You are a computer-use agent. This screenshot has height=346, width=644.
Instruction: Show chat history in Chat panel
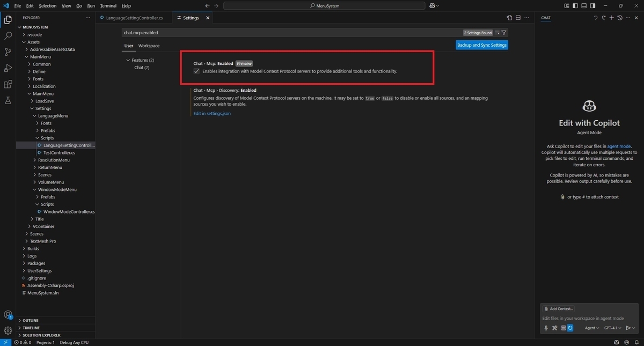tap(620, 18)
